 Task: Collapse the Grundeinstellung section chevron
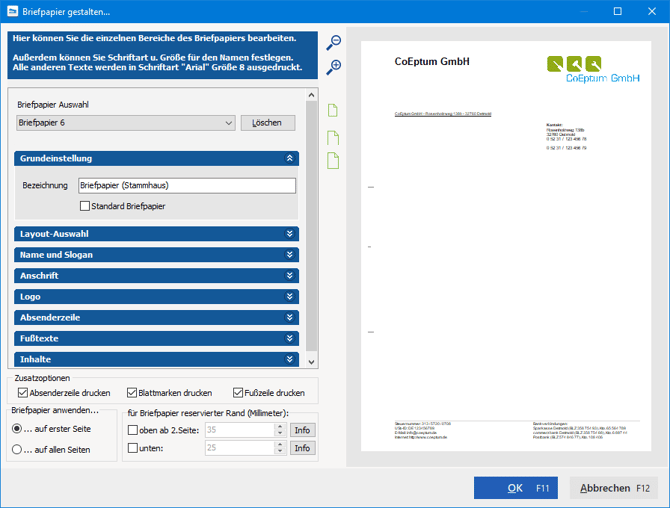pos(290,158)
